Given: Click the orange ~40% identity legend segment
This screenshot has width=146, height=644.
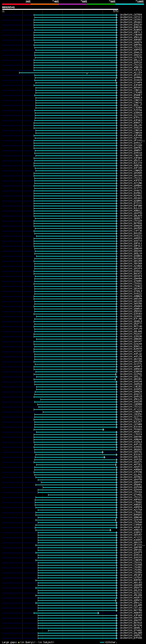Looking at the screenshot, I should (x=45, y=4).
